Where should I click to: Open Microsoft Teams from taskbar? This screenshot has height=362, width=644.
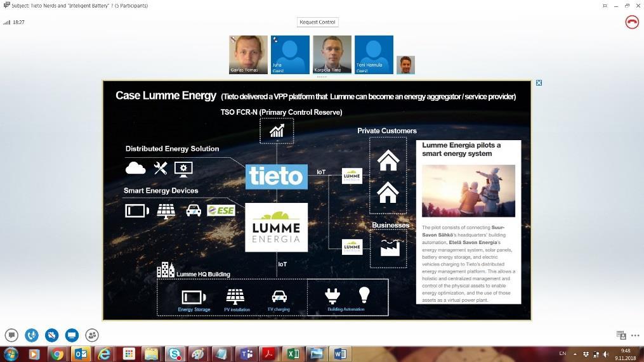pyautogui.click(x=246, y=354)
